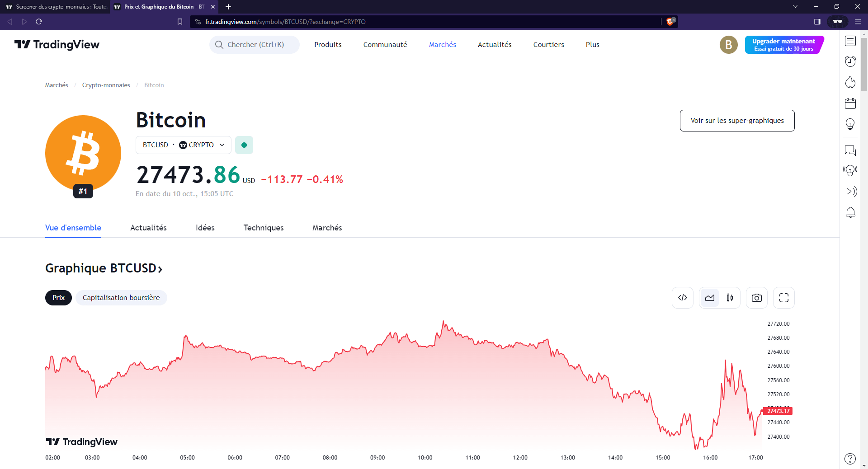This screenshot has width=868, height=469.
Task: Click the Chercher search field
Action: 254,44
